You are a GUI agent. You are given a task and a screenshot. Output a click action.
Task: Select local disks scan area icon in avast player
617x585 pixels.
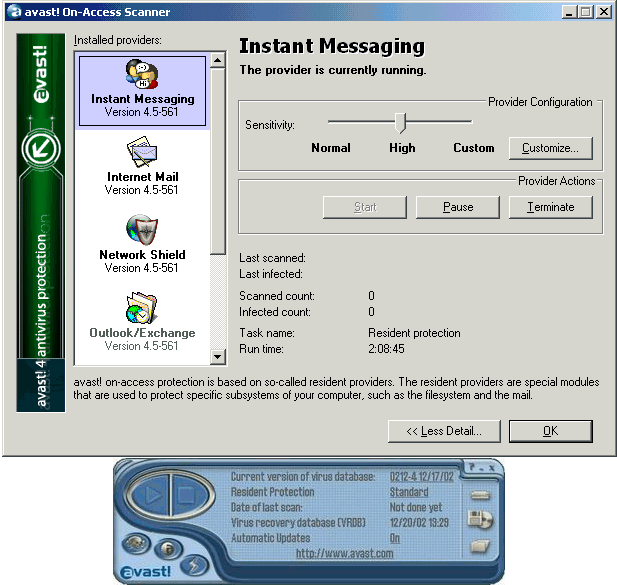[480, 496]
